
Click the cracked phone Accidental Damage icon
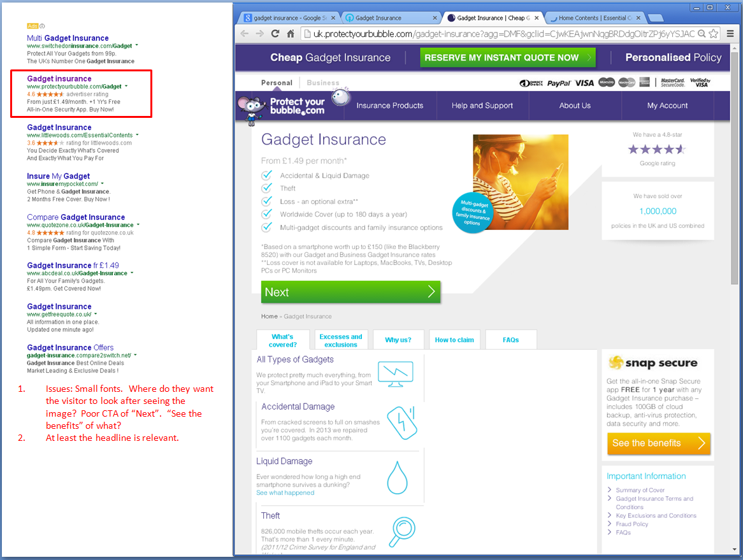coord(402,422)
